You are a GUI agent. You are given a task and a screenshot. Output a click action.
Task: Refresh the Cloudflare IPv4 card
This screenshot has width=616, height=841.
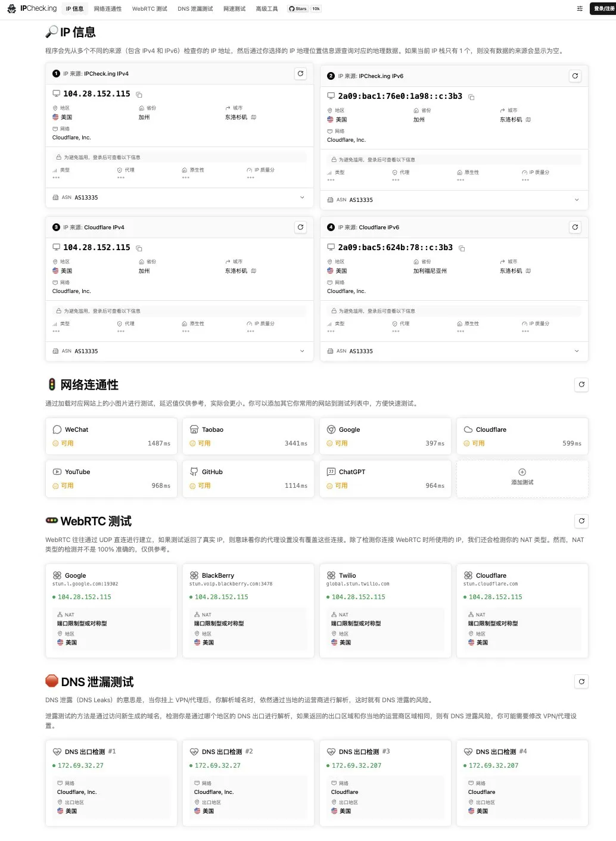(x=300, y=228)
